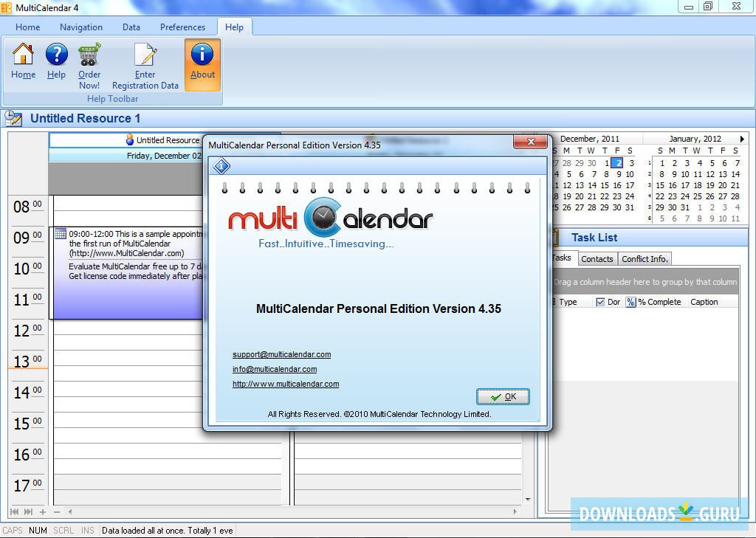Click the 14:00 time slot label
This screenshot has height=538, width=756.
click(27, 393)
